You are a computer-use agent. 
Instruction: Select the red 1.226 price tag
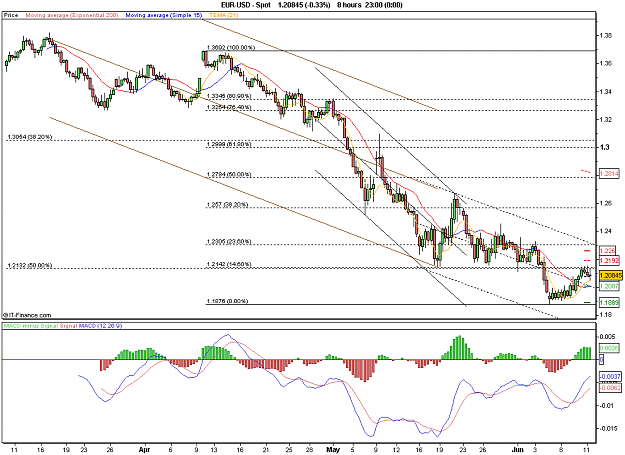tap(607, 251)
